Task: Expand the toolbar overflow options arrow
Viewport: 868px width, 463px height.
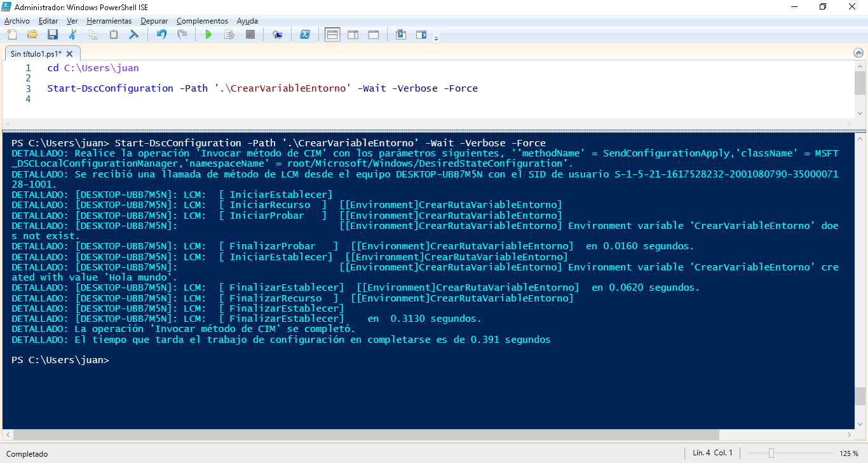Action: [436, 38]
